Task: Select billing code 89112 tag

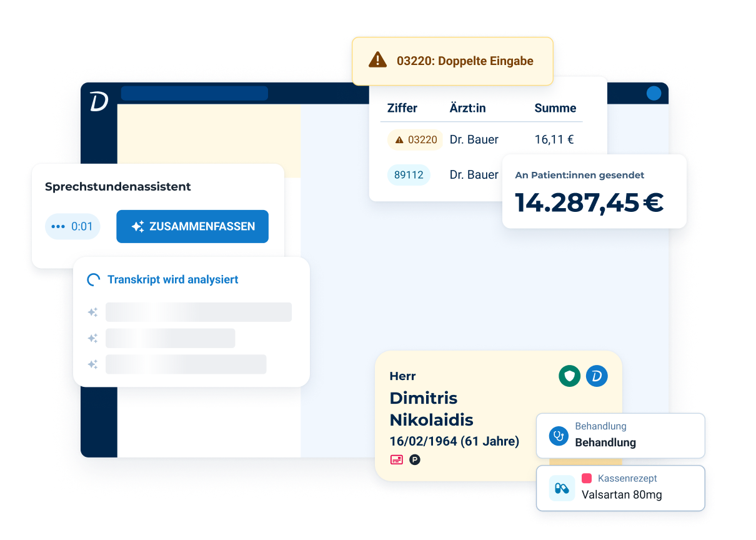Action: 409,175
